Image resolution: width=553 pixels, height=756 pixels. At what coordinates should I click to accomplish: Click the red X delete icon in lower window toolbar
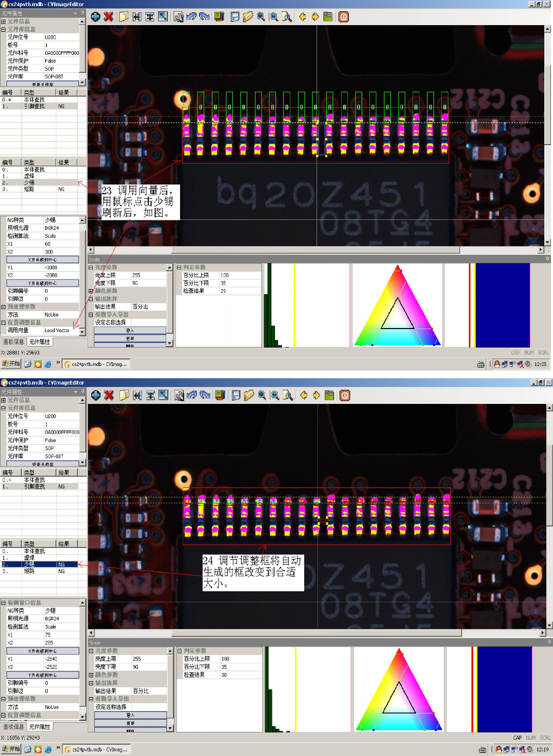(109, 395)
